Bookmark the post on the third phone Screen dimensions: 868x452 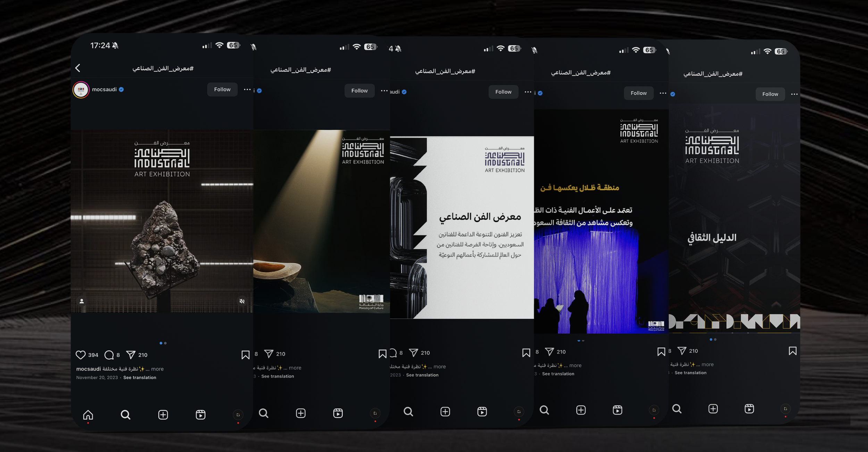coord(526,353)
